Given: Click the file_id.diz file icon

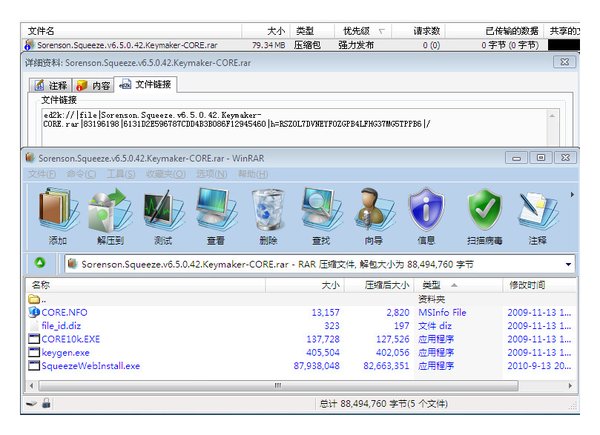Looking at the screenshot, I should pyautogui.click(x=35, y=326).
